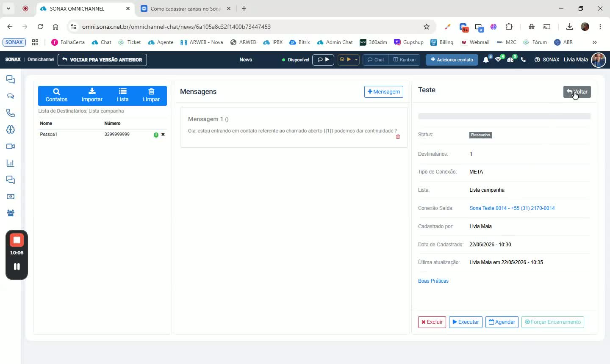Open the Admin Chat bookmark
The image size is (610, 364).
click(x=335, y=42)
